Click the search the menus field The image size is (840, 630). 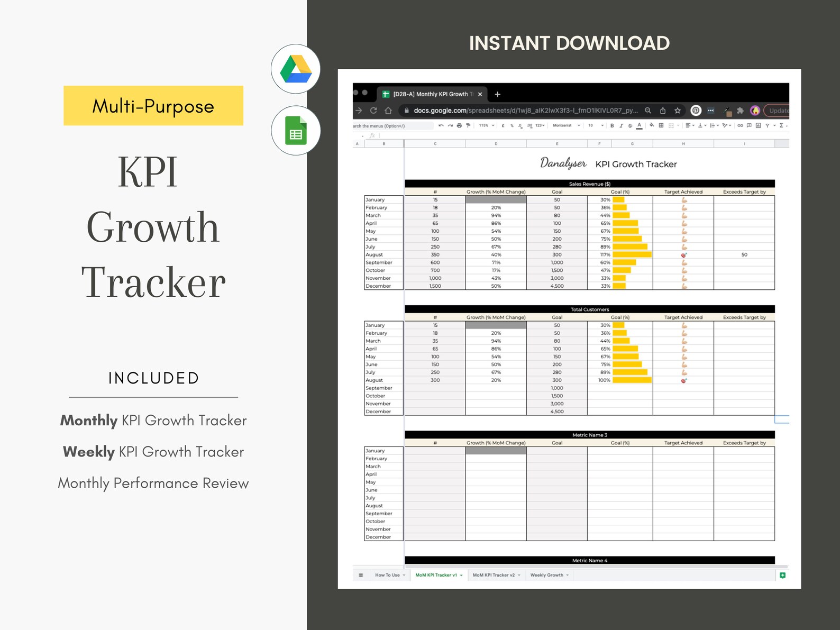(x=393, y=126)
